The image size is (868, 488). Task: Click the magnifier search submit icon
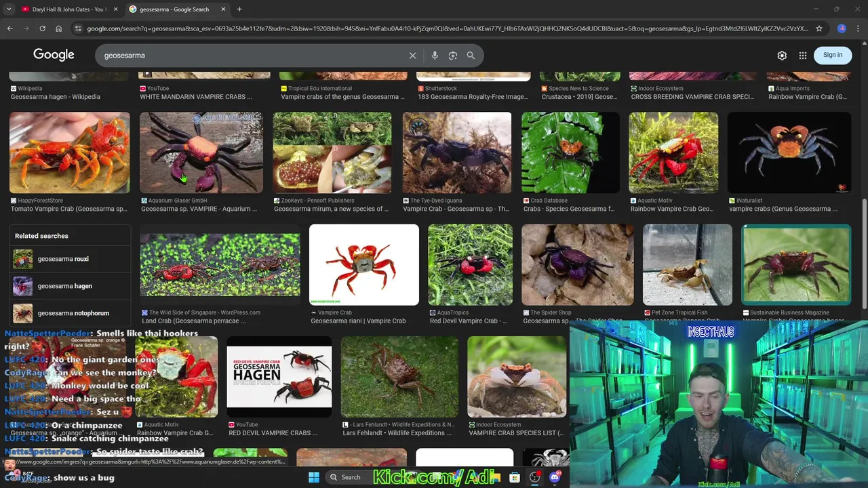[x=471, y=56]
